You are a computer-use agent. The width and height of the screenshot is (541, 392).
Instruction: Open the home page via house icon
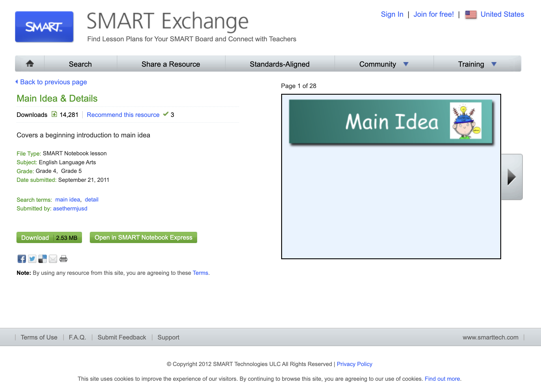(x=30, y=64)
